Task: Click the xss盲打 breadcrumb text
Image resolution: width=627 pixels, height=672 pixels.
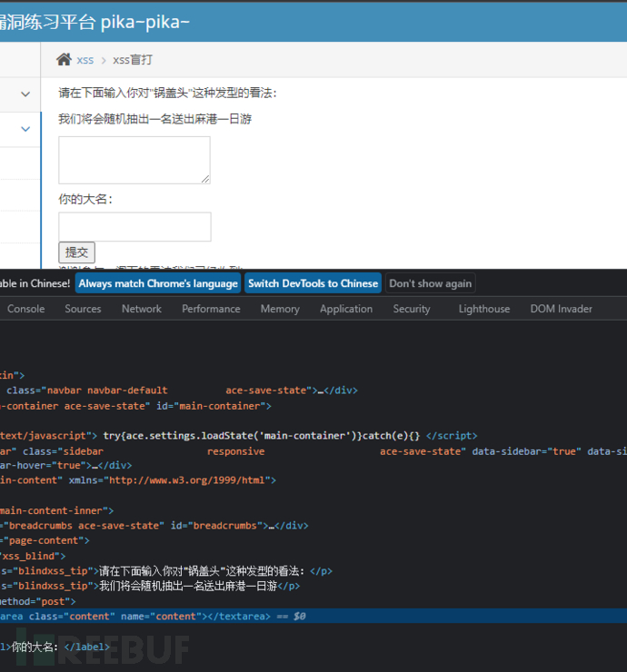Action: click(x=133, y=60)
